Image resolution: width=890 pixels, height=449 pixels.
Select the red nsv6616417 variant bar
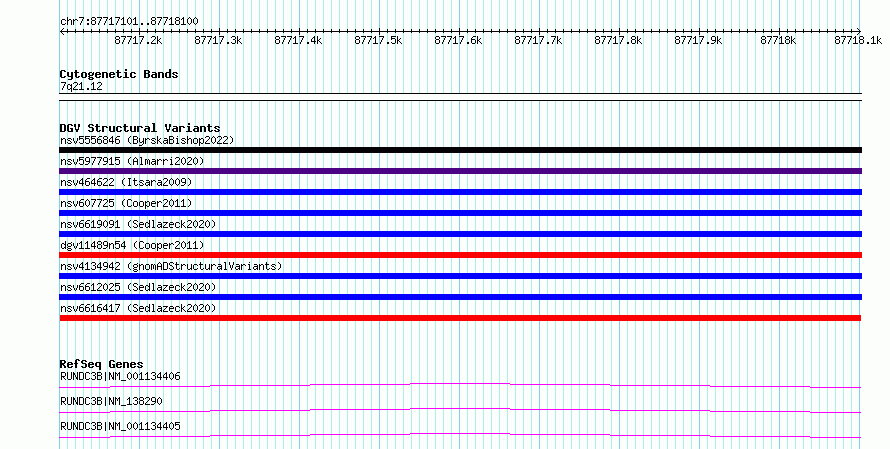tap(460, 318)
